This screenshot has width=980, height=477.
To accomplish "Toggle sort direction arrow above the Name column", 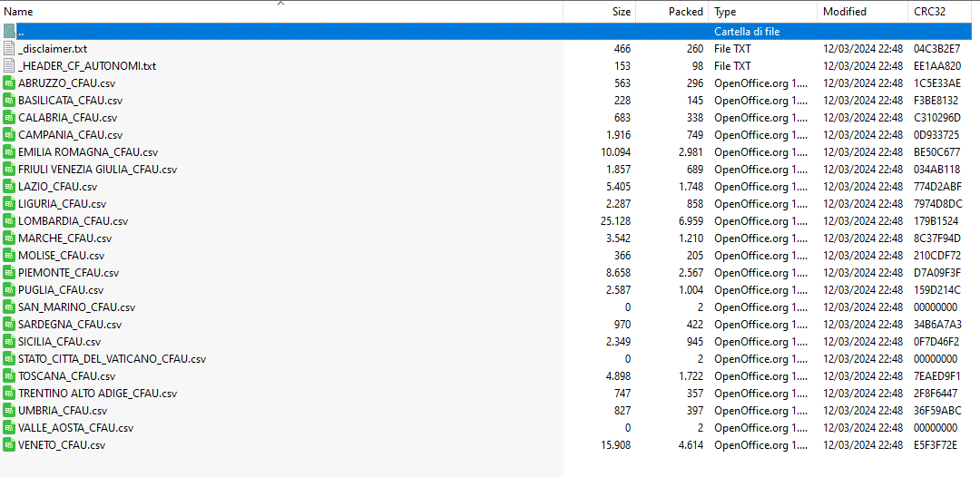I will 280,4.
